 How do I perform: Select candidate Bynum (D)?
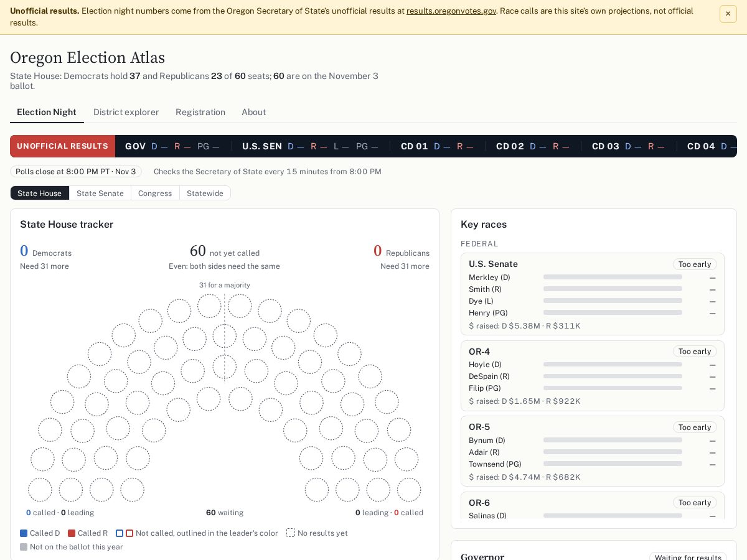[487, 441]
